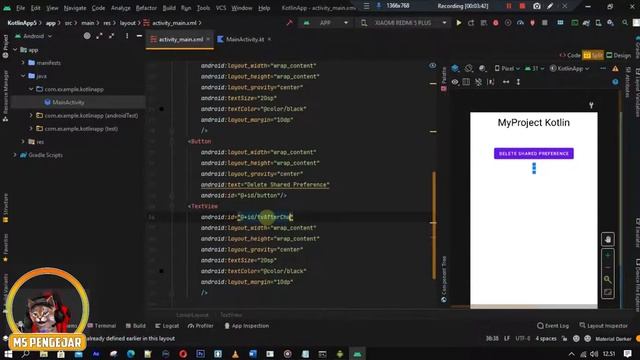Expand Gradle Scripts node

[x=15, y=155]
